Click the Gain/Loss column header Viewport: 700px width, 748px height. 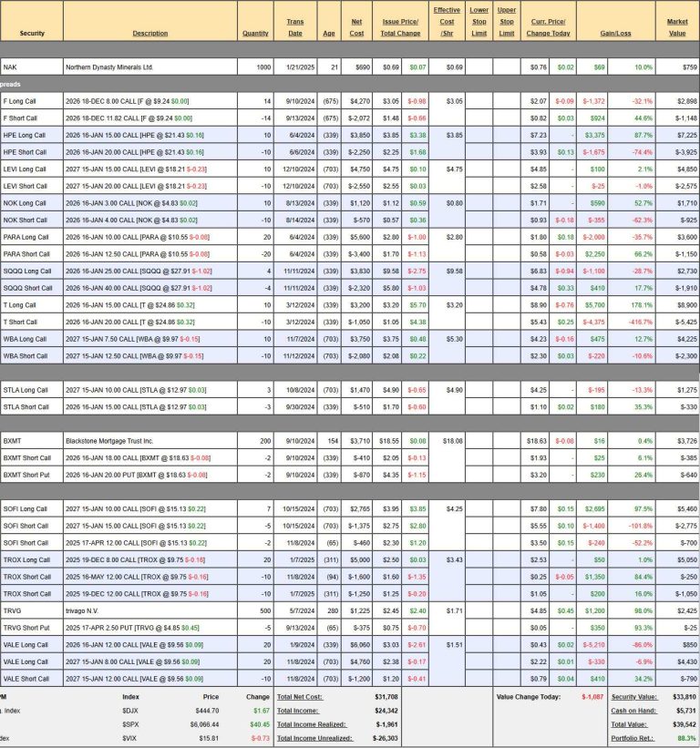632,34
